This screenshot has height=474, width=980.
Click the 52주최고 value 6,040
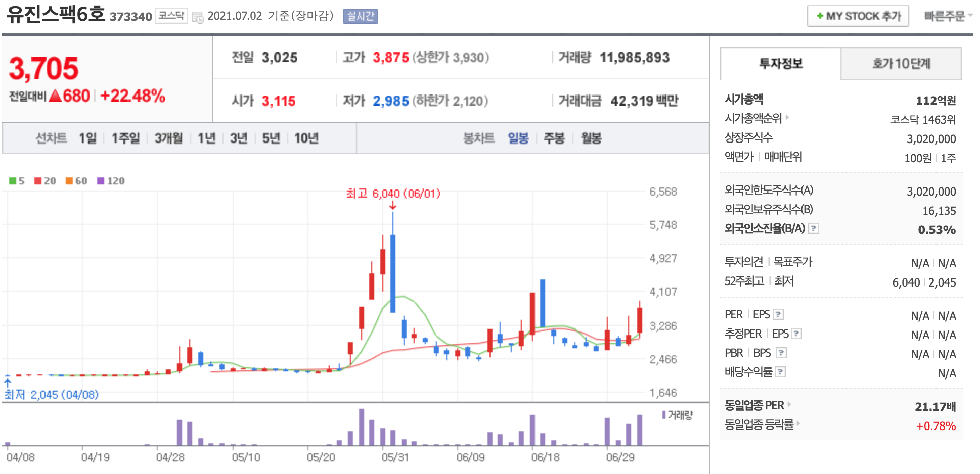[906, 282]
